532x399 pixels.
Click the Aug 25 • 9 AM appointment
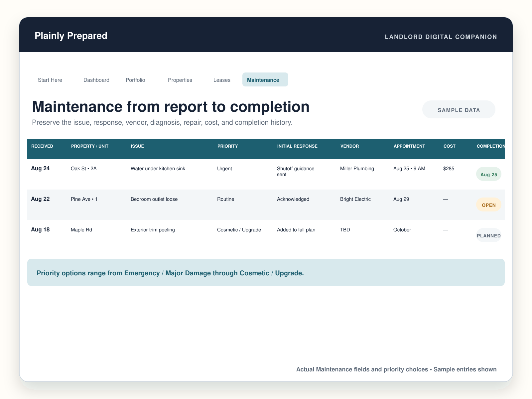409,169
